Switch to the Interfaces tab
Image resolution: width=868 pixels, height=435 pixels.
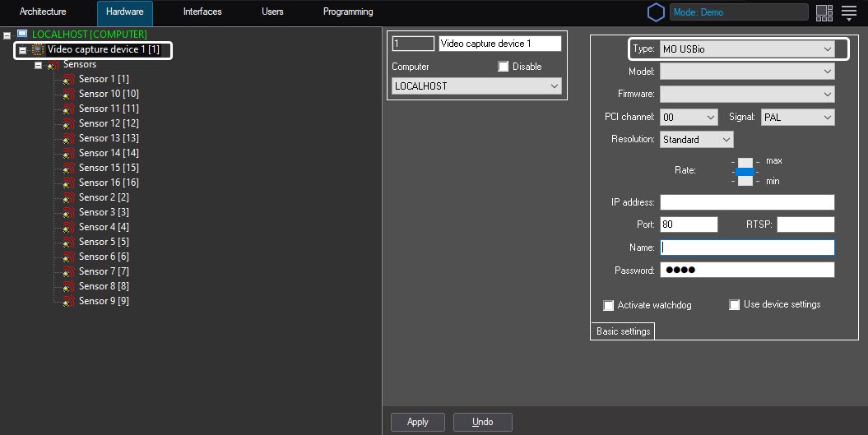tap(202, 12)
